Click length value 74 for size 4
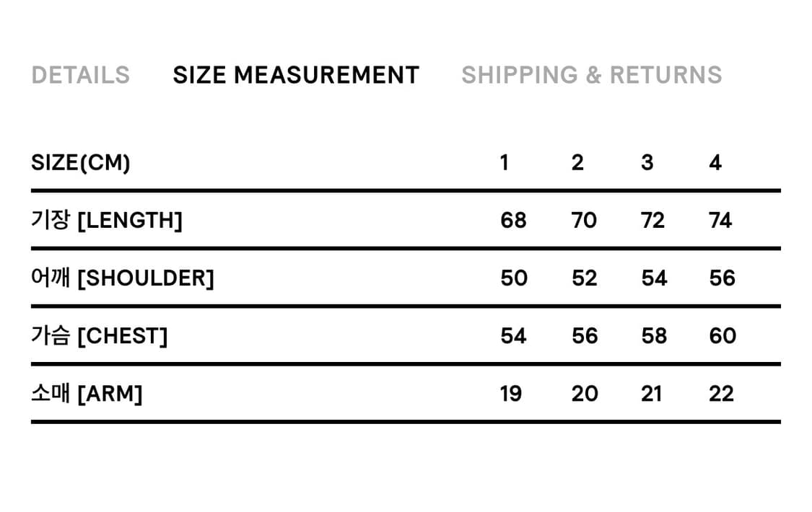The height and width of the screenshot is (512, 812). pyautogui.click(x=720, y=221)
